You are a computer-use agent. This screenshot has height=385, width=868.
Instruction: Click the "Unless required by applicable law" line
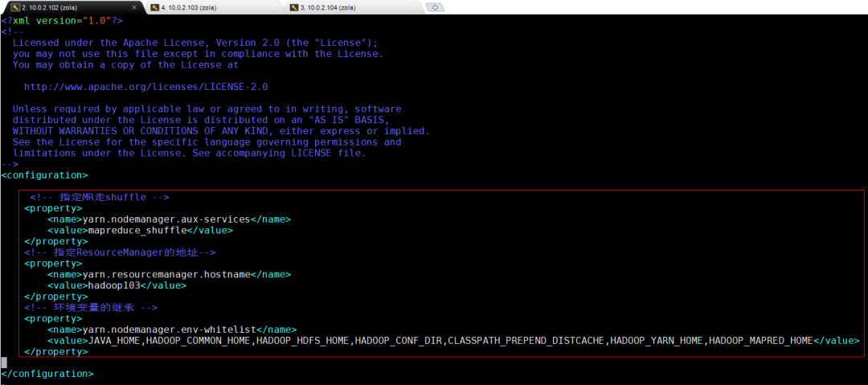tap(207, 109)
